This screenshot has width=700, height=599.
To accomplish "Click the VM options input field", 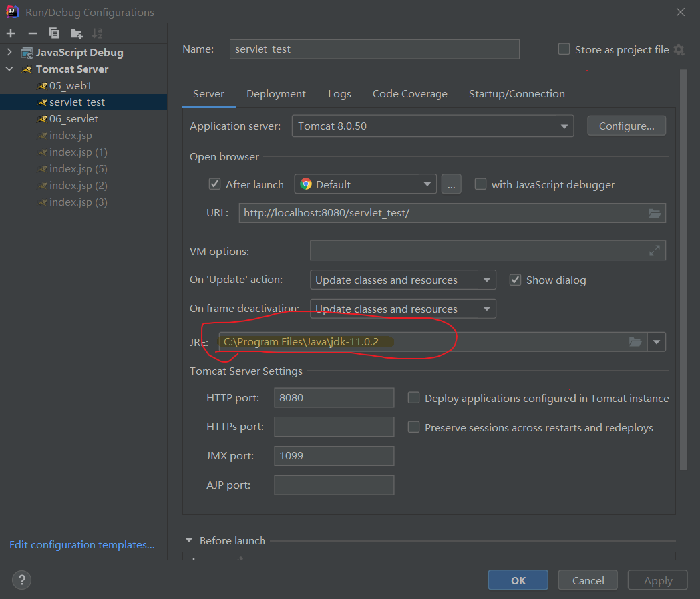I will pos(488,251).
